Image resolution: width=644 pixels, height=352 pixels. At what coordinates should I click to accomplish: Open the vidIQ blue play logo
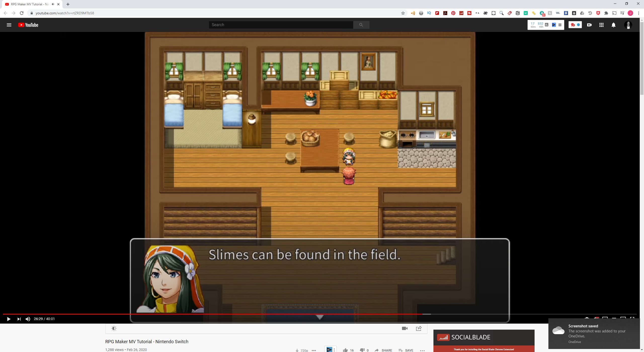pos(554,25)
